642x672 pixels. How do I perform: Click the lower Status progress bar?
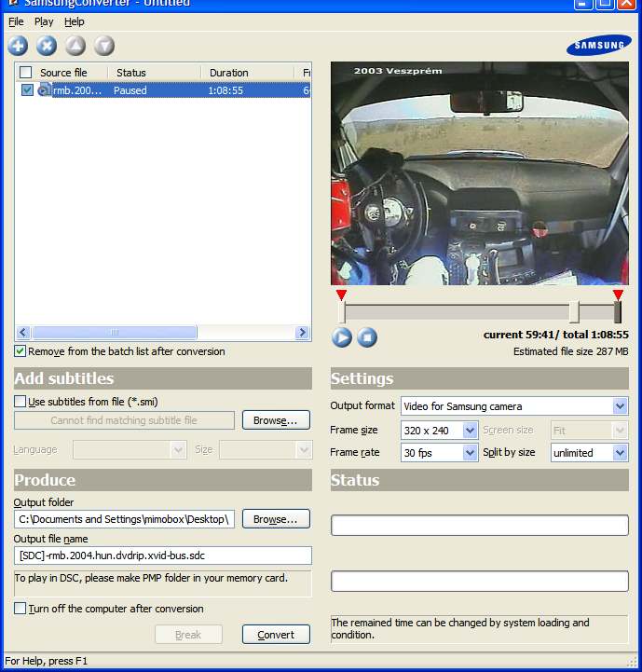(480, 582)
